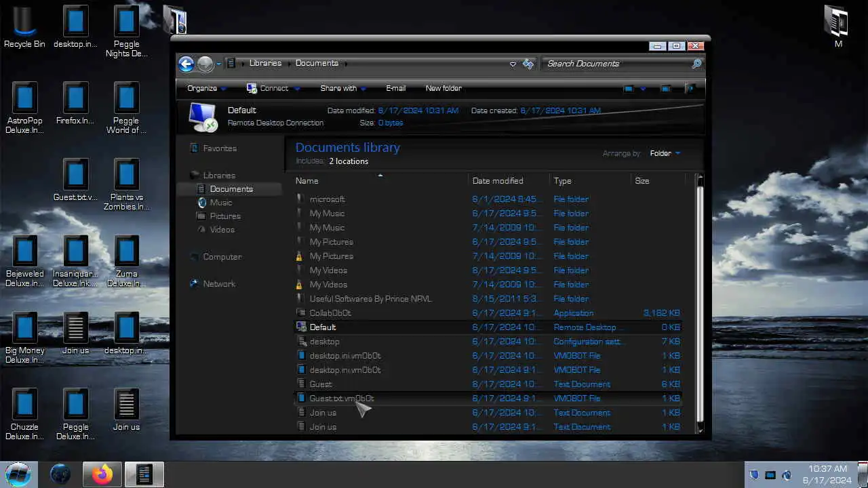Open the Share with menu

click(343, 88)
